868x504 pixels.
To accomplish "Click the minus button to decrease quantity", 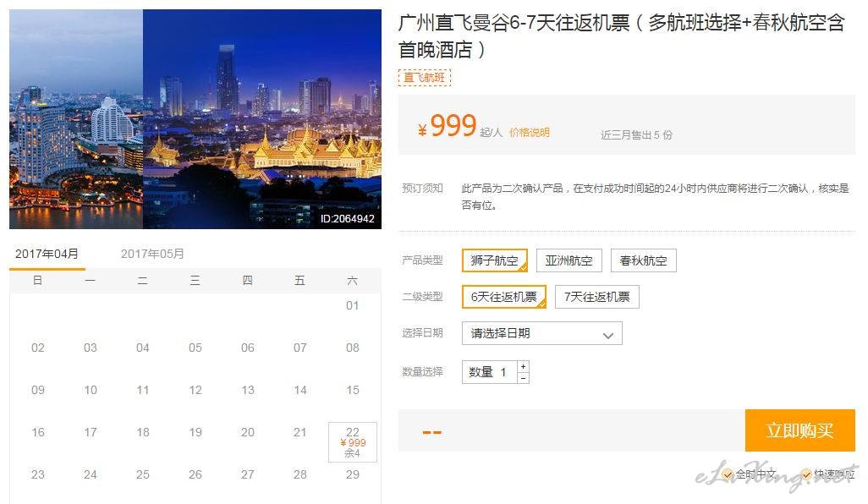I will (x=523, y=378).
